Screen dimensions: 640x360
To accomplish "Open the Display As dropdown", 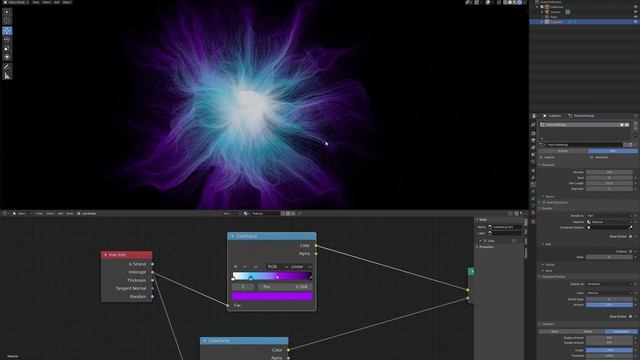I will (x=609, y=284).
